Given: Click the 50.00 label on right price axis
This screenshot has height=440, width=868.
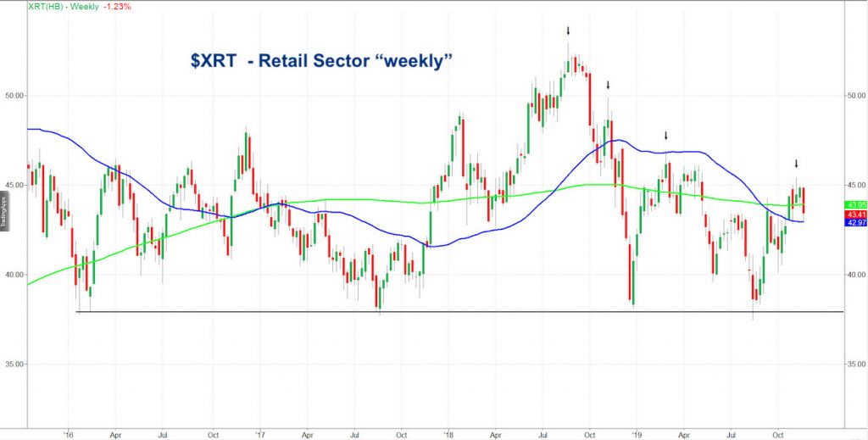Looking at the screenshot, I should 857,95.
